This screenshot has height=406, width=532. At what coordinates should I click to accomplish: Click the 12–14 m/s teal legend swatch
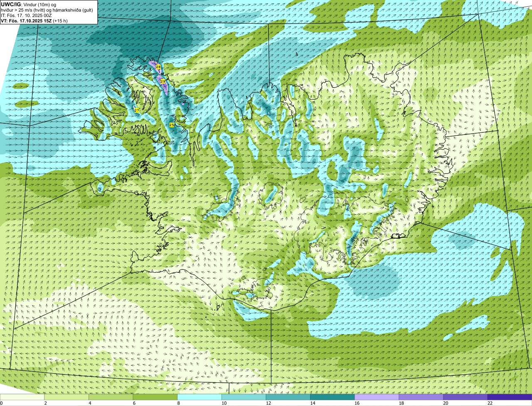[x=288, y=397]
